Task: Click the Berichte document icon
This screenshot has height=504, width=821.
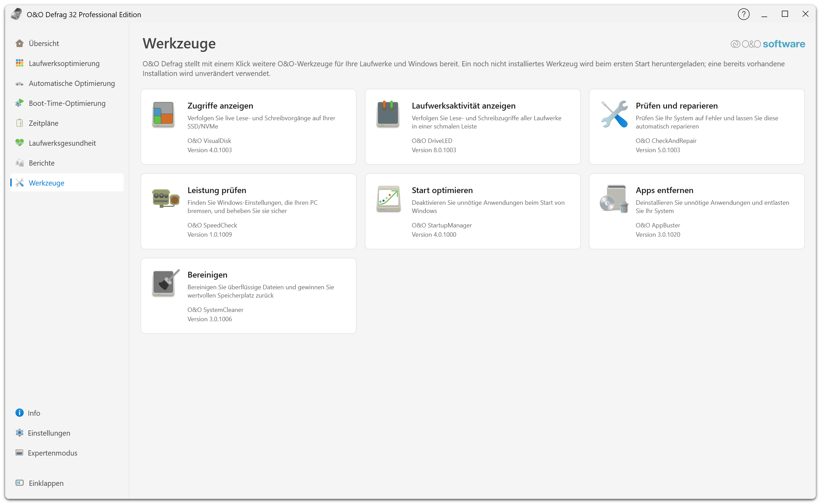Action: coord(20,163)
